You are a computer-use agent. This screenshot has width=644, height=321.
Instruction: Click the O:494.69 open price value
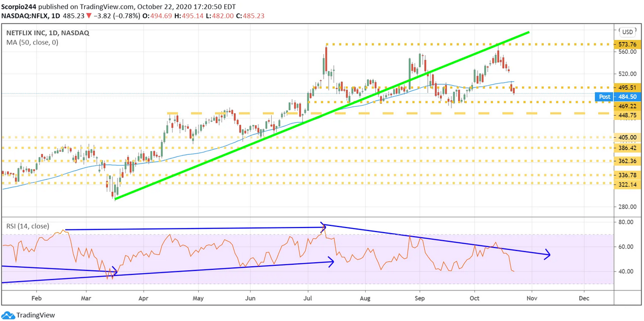point(158,16)
